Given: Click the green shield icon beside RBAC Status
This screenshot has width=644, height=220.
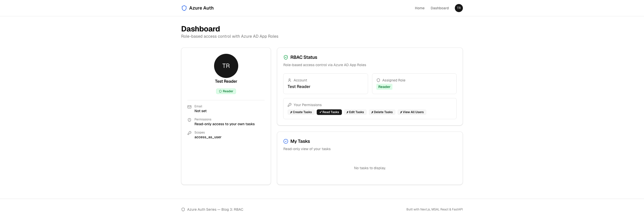Looking at the screenshot, I should coord(286,57).
